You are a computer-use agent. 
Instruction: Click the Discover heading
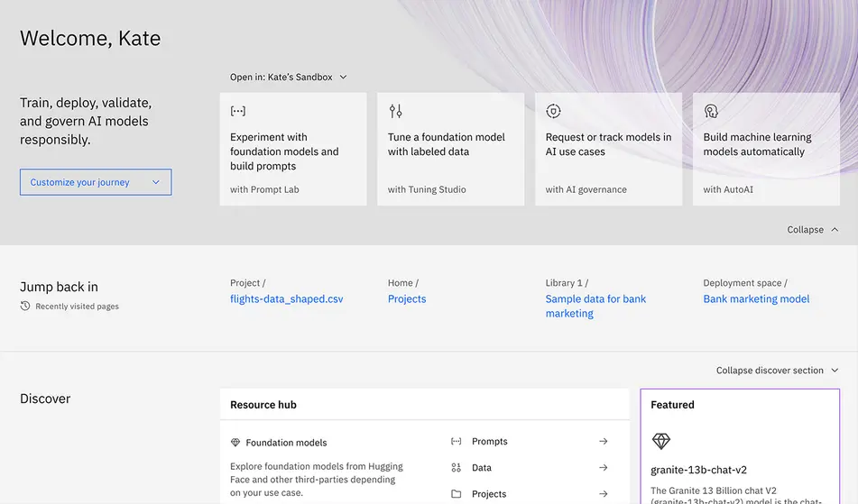(x=45, y=399)
